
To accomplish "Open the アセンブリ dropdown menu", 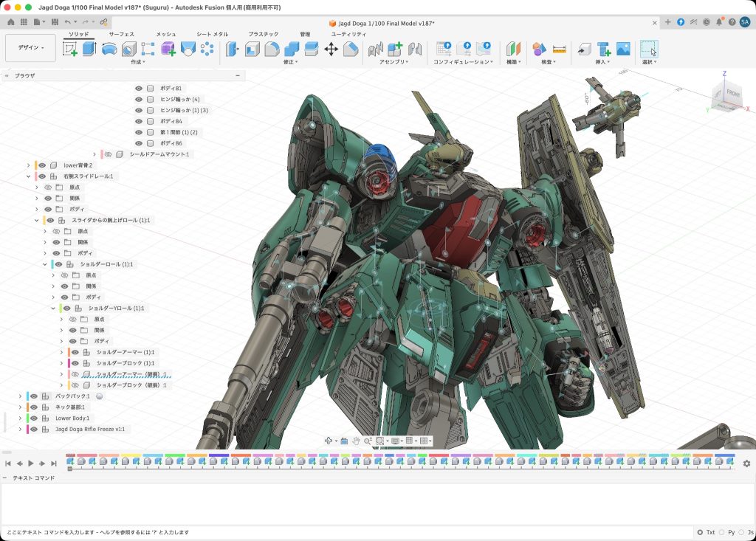I will 394,62.
